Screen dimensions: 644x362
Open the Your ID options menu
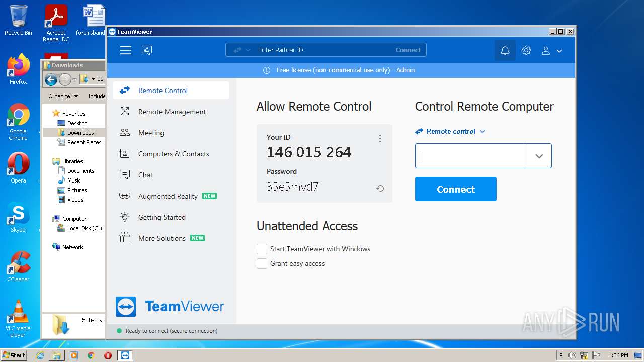pyautogui.click(x=380, y=138)
